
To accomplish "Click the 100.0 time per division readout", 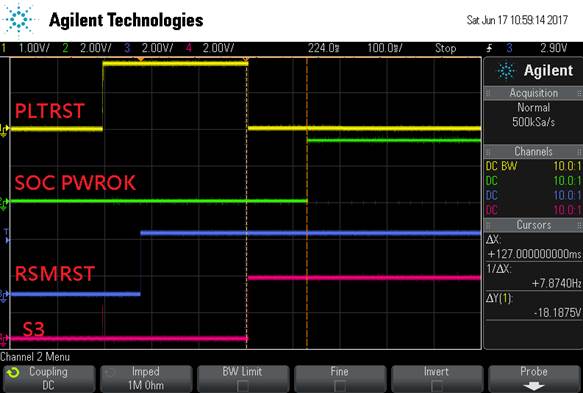I will pos(385,48).
